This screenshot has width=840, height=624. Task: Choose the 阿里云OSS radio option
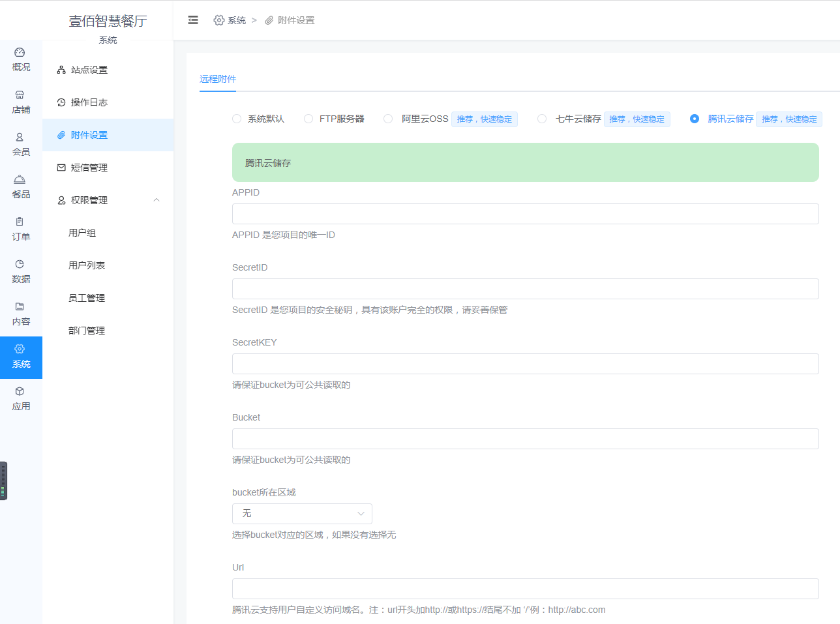pyautogui.click(x=388, y=119)
